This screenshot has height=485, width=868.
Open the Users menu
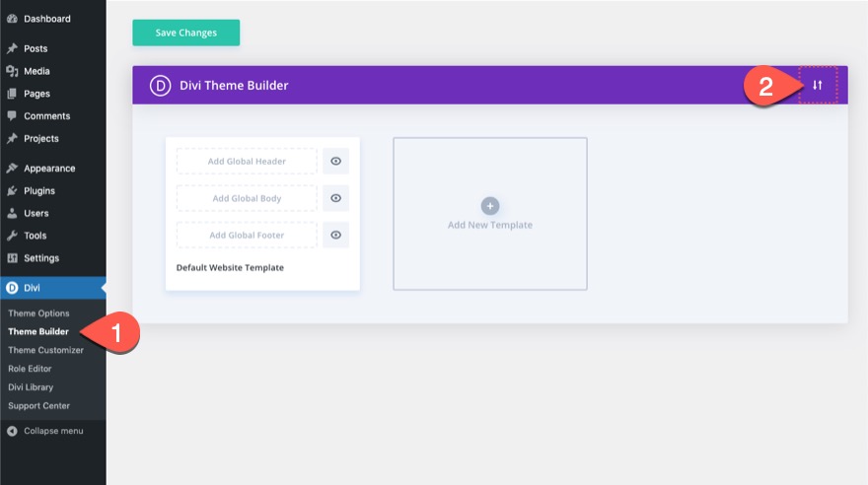pyautogui.click(x=53, y=213)
